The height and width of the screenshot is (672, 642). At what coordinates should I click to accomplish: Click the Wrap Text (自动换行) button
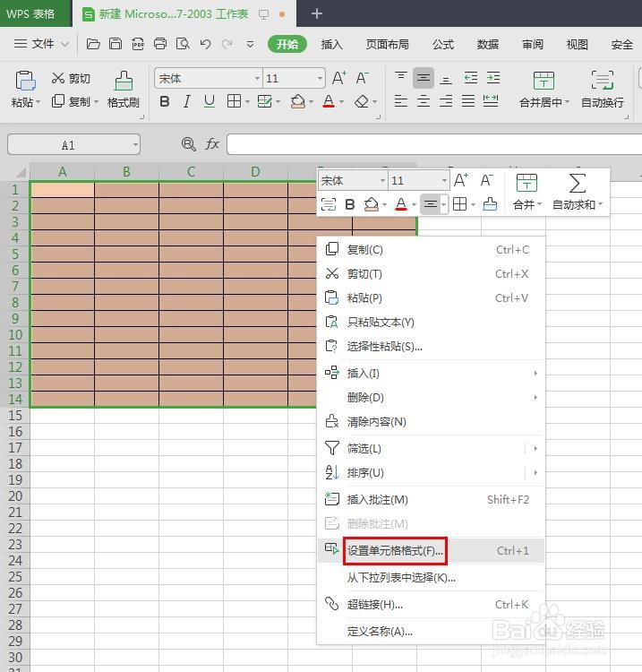(603, 89)
